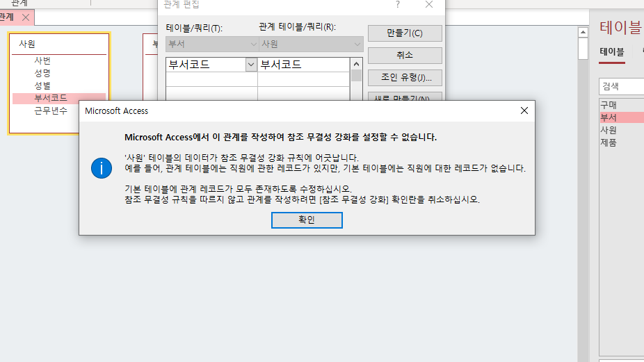Select the right 부서코드 cell in the grid
This screenshot has height=362, width=644.
point(303,65)
